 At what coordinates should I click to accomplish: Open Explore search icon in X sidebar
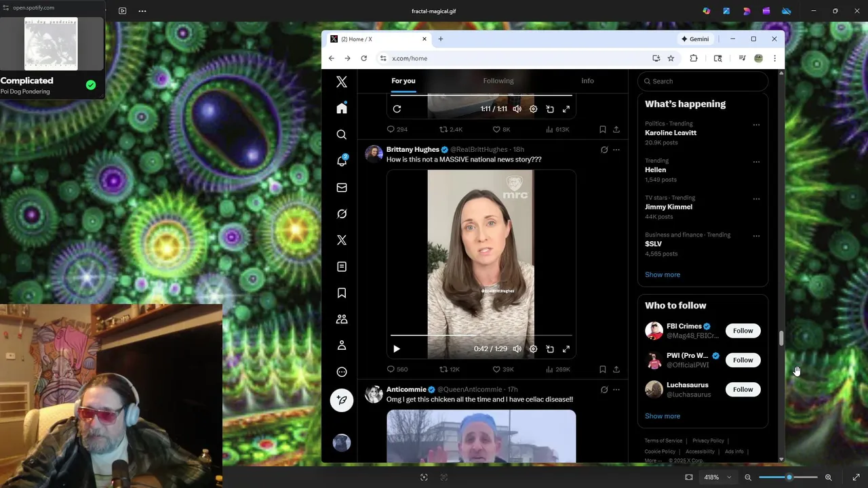click(x=342, y=135)
